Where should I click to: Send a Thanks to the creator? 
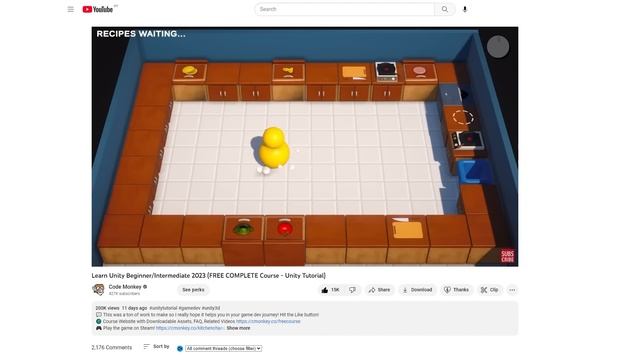(x=456, y=290)
